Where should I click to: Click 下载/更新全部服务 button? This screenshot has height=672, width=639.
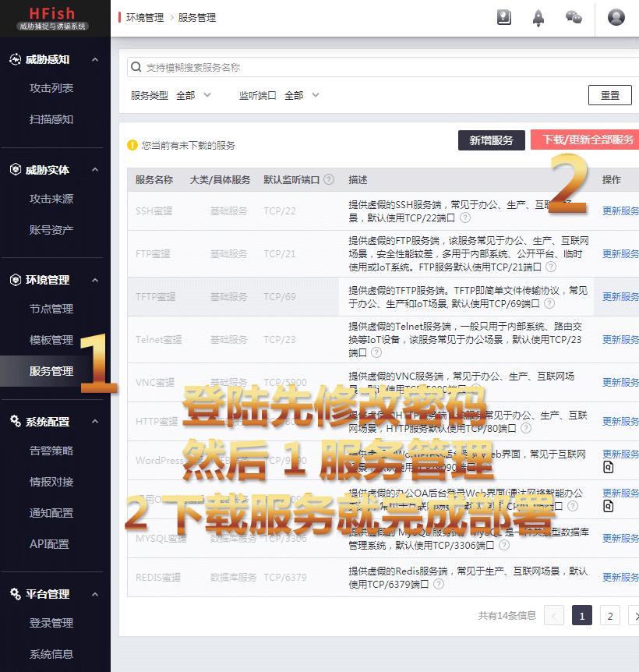pos(585,140)
